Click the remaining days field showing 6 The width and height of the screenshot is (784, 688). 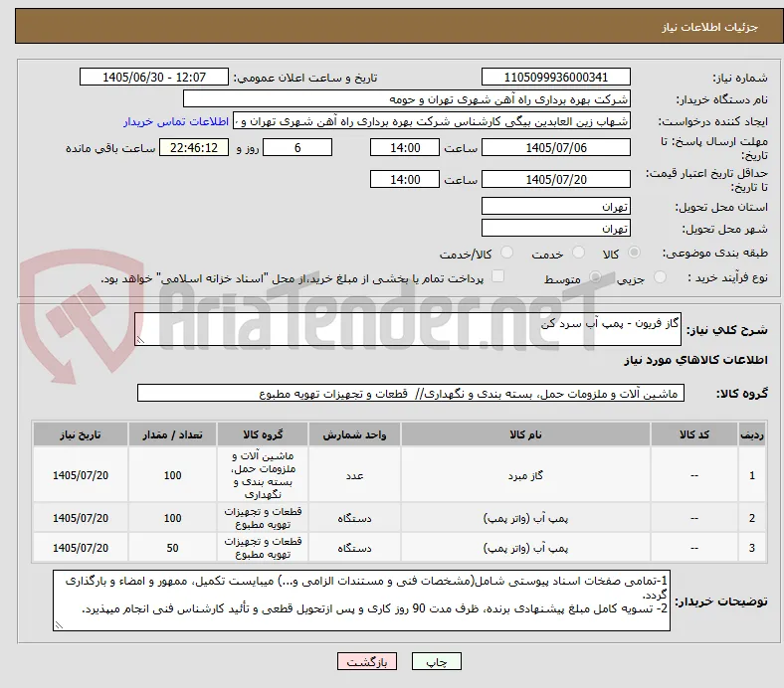click(297, 147)
